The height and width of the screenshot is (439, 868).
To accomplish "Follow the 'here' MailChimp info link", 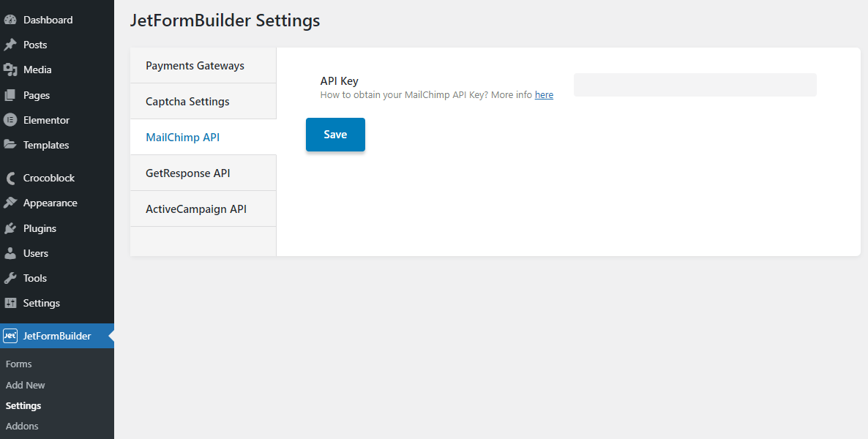I will [x=544, y=95].
